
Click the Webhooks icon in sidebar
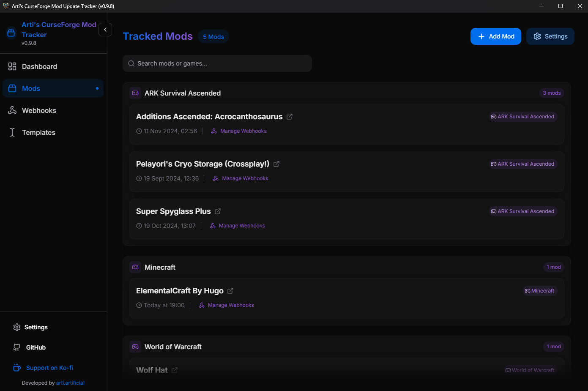[12, 110]
